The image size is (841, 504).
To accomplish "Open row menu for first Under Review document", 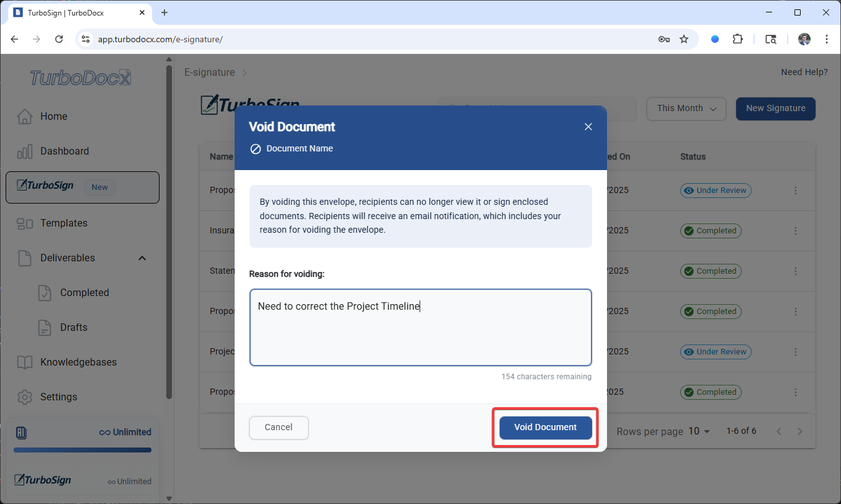I will [796, 191].
